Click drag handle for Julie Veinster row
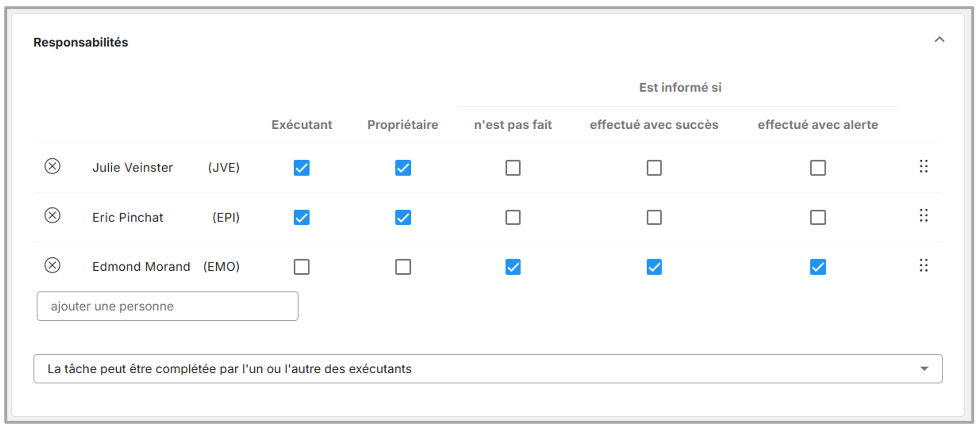Viewport: 980px width, 428px height. (x=924, y=166)
